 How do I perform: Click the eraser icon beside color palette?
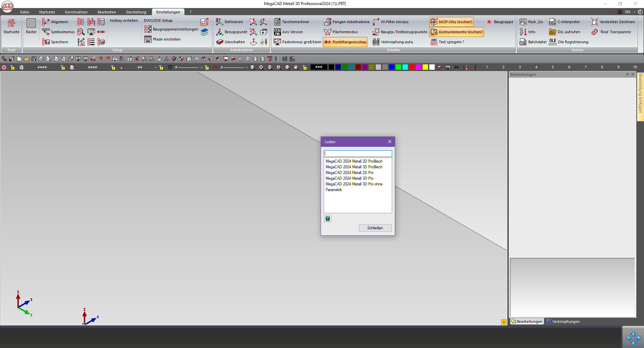pyautogui.click(x=439, y=67)
